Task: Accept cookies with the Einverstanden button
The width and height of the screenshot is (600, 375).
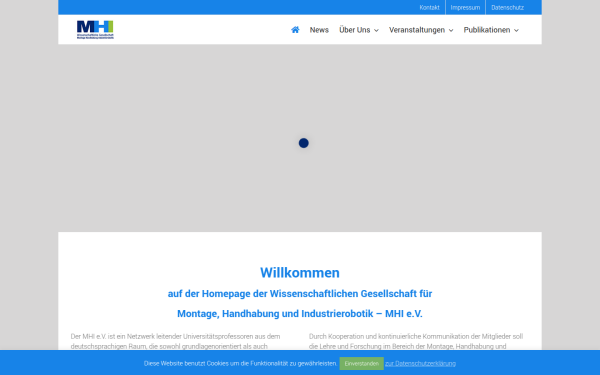Action: [362, 364]
